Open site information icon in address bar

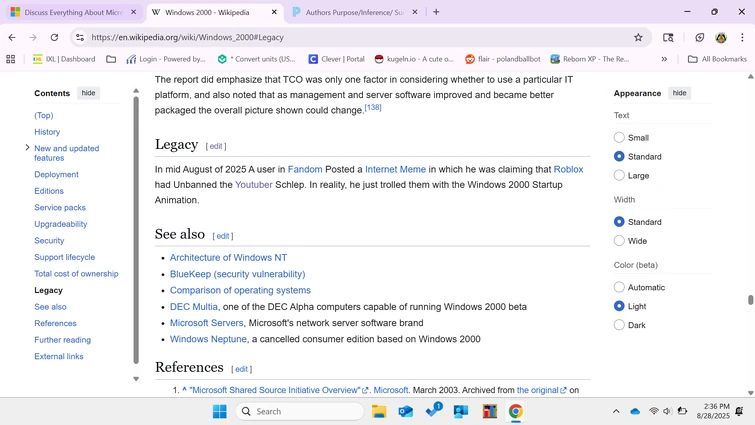(80, 37)
